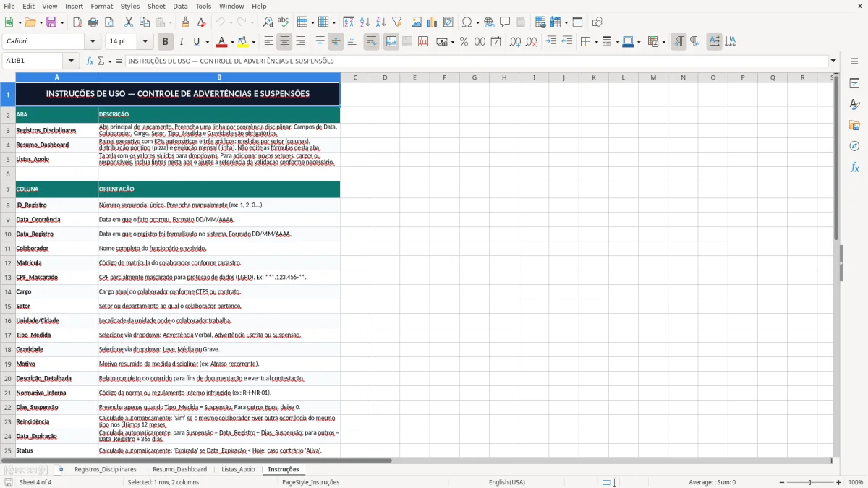Click the Export as PDF icon

77,22
